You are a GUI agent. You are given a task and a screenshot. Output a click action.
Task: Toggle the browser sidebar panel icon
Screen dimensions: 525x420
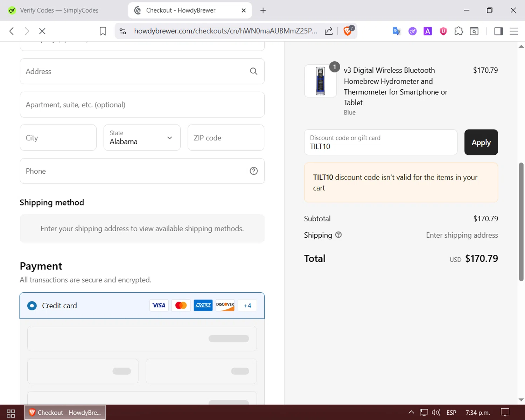(x=499, y=31)
